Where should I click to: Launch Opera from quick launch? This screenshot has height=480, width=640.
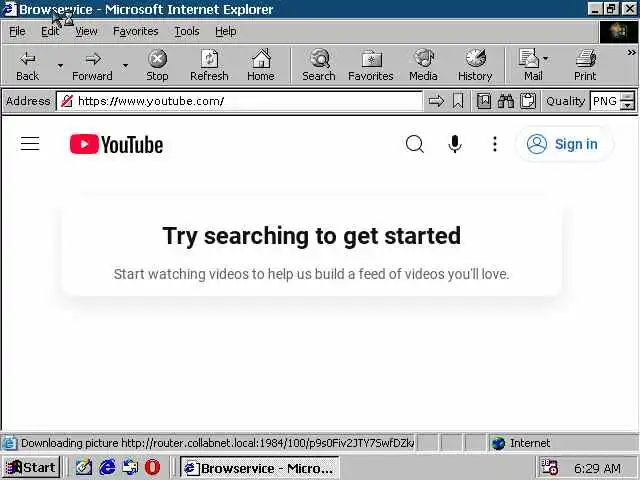point(153,467)
